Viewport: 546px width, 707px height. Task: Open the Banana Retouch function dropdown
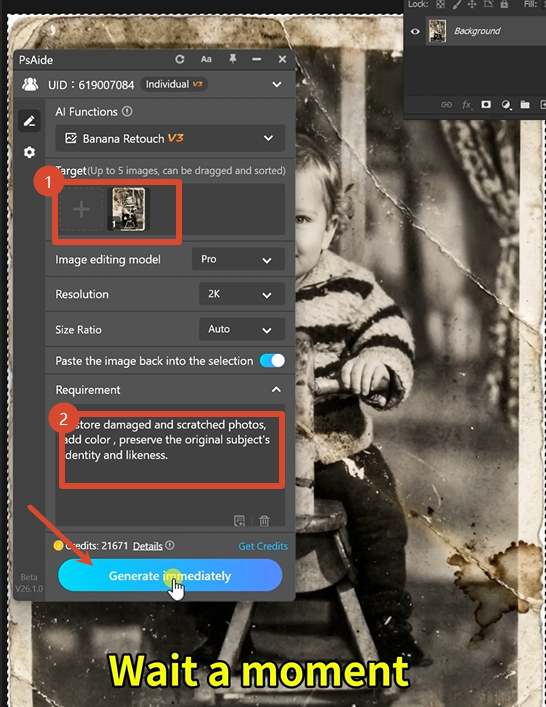(170, 138)
